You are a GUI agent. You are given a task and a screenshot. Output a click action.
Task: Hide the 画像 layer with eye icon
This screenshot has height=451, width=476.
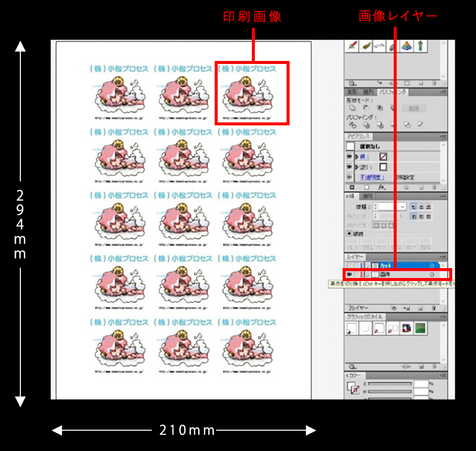[350, 275]
